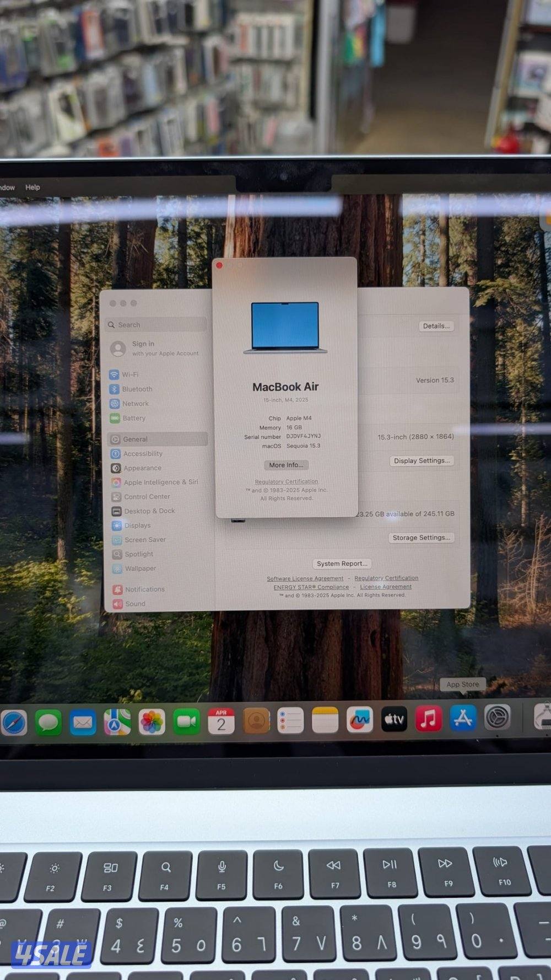Image resolution: width=551 pixels, height=980 pixels.
Task: Open Storage Settings... button
Action: 421,538
